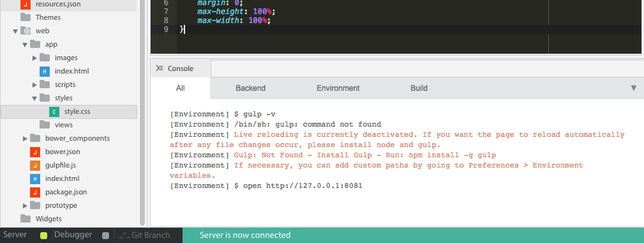
Task: Open gulpfile.js file icon
Action: 35,165
